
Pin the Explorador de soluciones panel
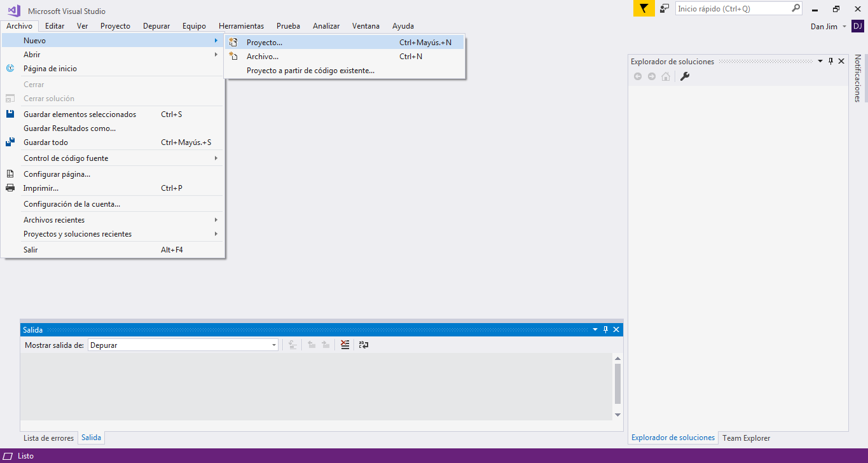(x=830, y=61)
